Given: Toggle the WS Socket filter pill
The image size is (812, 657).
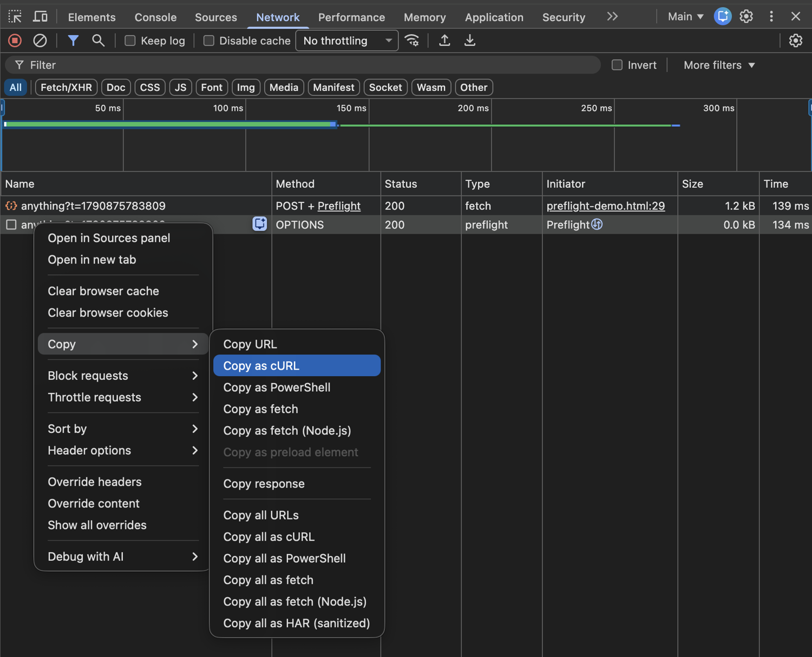Looking at the screenshot, I should coord(385,87).
